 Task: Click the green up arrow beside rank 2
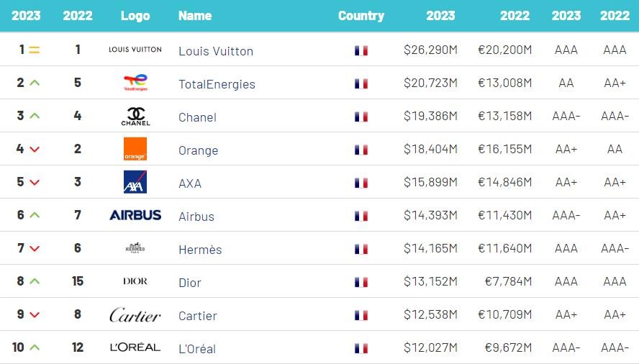pyautogui.click(x=35, y=83)
